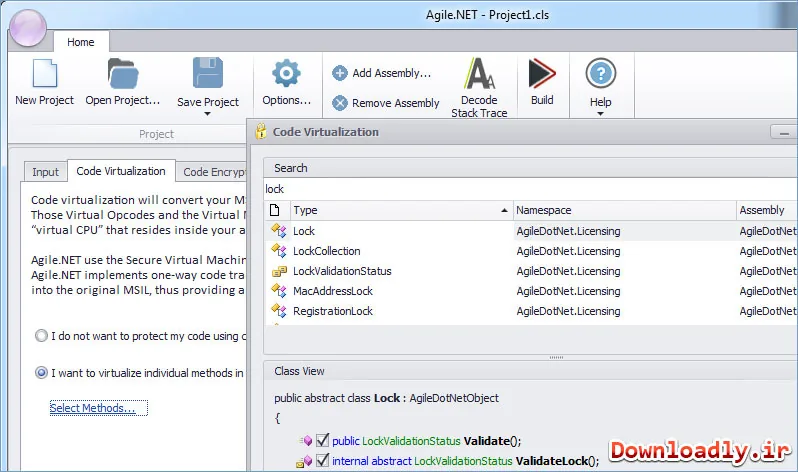The image size is (798, 472).
Task: Minimize the Code Virtualization dialog
Action: [x=784, y=133]
